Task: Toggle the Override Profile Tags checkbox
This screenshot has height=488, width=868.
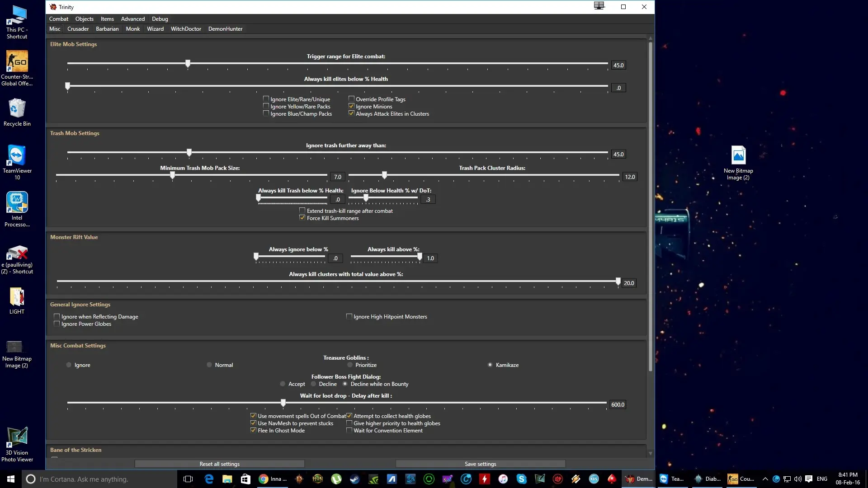Action: [351, 99]
